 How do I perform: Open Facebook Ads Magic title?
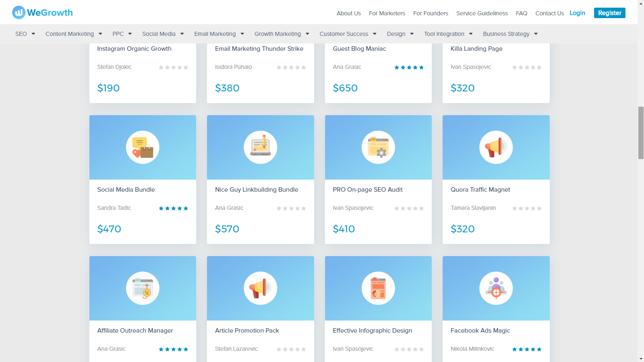coord(480,331)
